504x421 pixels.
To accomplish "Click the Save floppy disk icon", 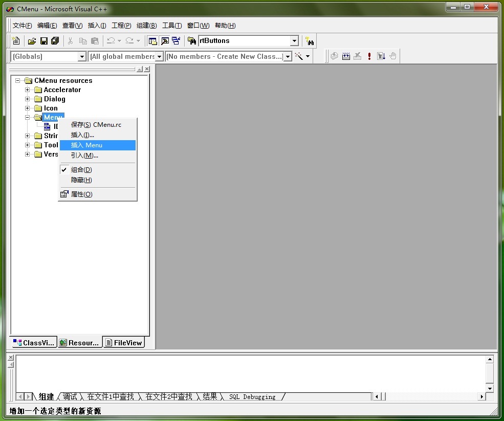I will [43, 41].
